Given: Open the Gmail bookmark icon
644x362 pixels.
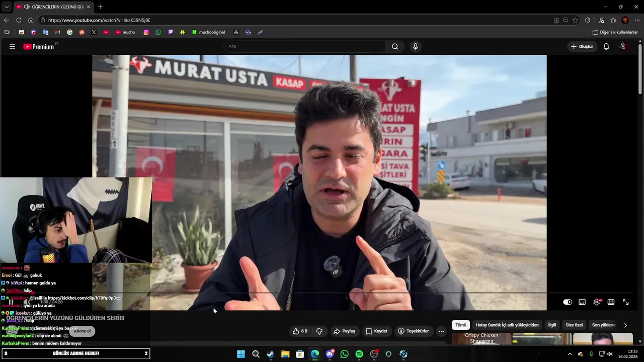Looking at the screenshot, I should (57, 32).
